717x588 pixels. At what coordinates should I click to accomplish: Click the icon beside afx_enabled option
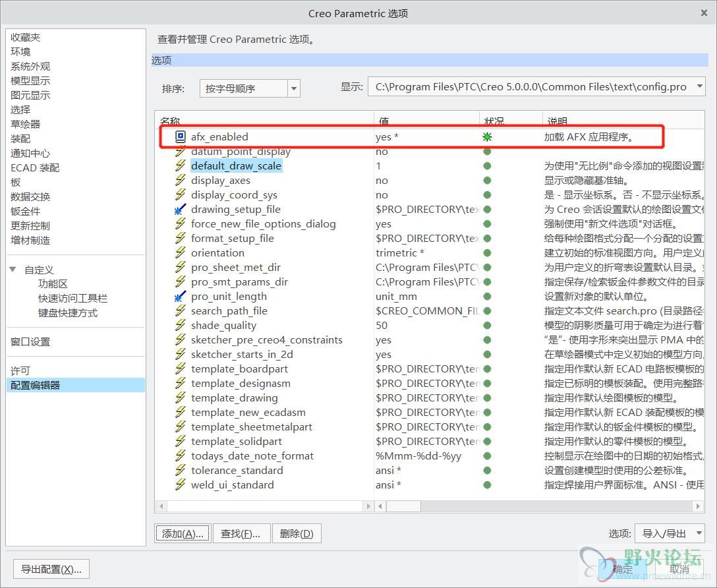181,136
